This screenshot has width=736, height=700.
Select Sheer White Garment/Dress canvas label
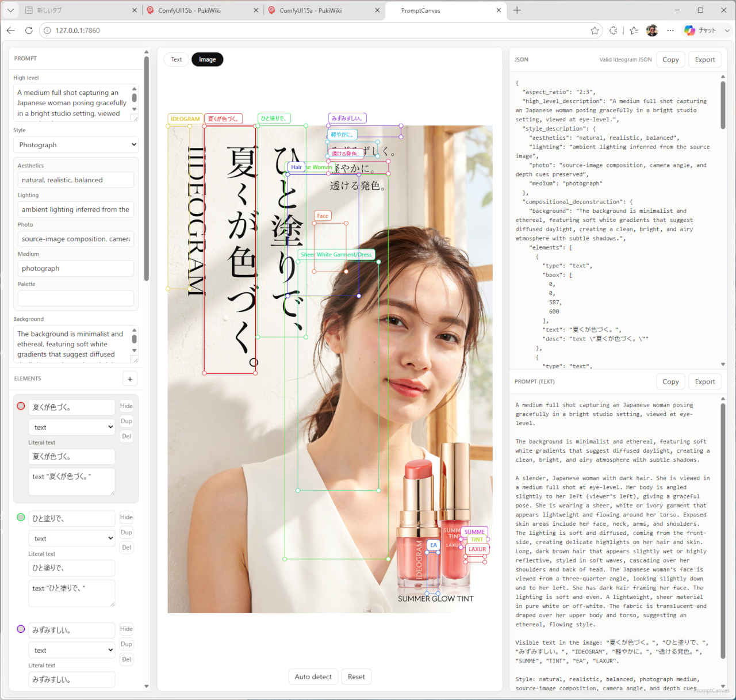(x=336, y=255)
